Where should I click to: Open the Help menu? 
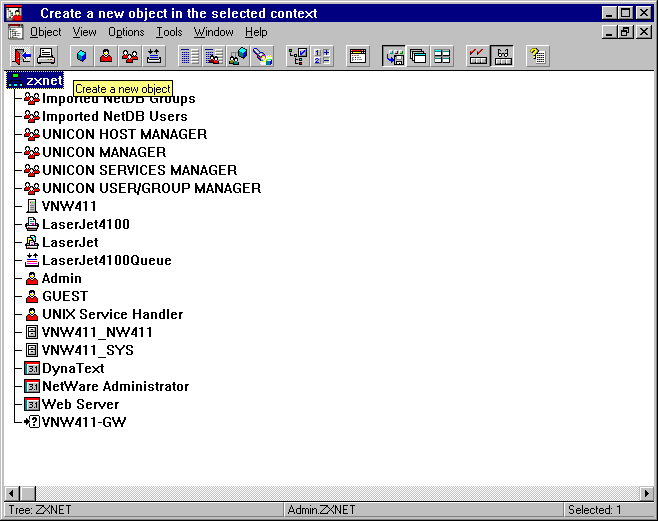pos(256,32)
